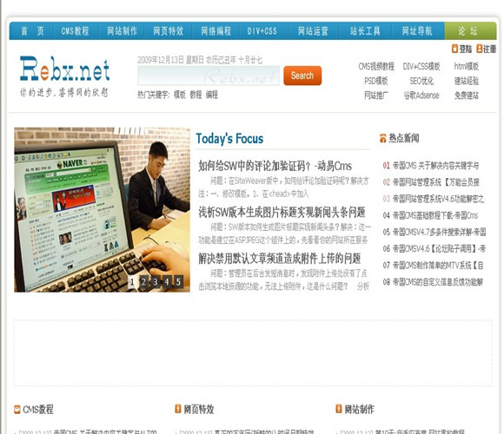Open 网址导航 navigation item
Viewport: 504px width, 434px height.
(x=417, y=31)
